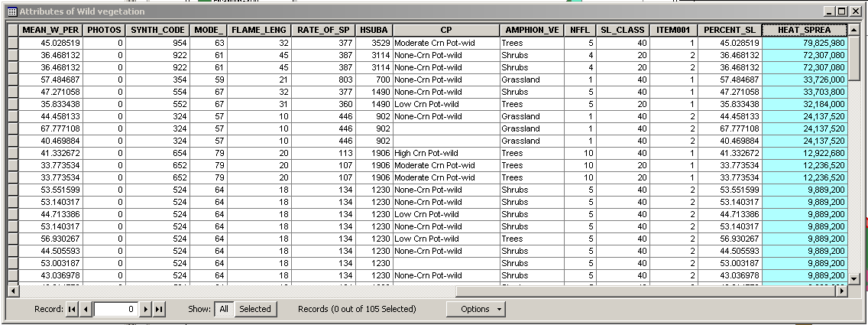Select the HSUBA column header
The width and height of the screenshot is (868, 325).
374,31
